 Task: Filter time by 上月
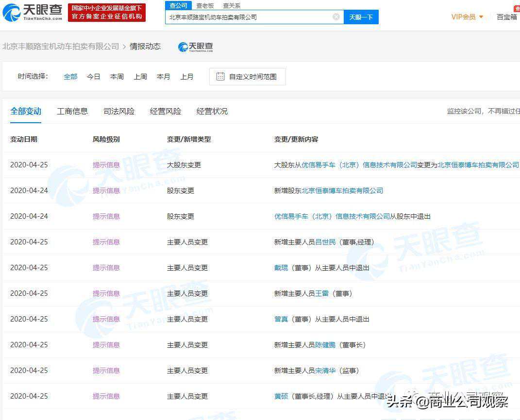[187, 77]
